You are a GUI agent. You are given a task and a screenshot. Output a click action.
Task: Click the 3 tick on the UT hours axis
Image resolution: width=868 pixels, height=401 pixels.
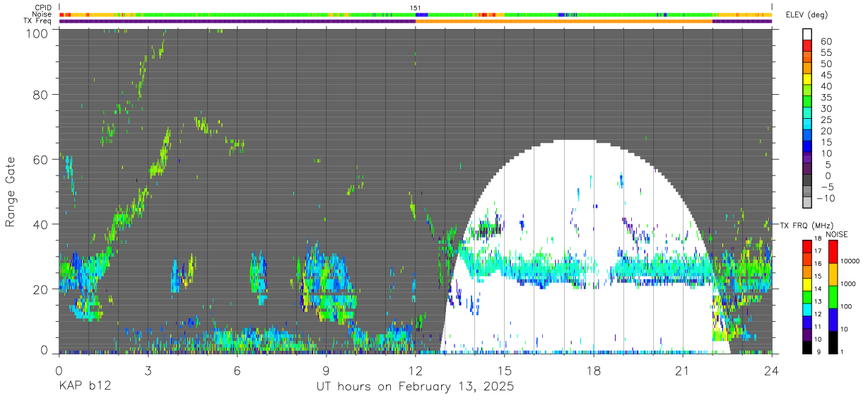pos(148,370)
